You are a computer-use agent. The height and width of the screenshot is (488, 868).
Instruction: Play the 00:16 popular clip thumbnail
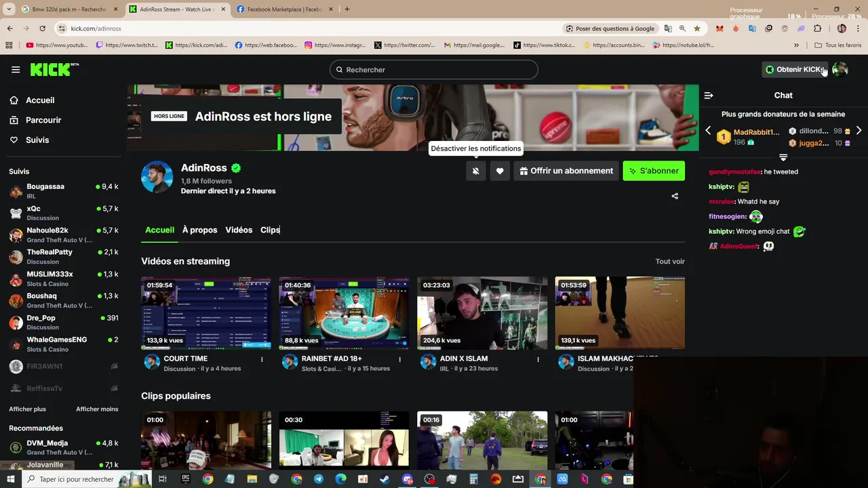click(x=482, y=440)
